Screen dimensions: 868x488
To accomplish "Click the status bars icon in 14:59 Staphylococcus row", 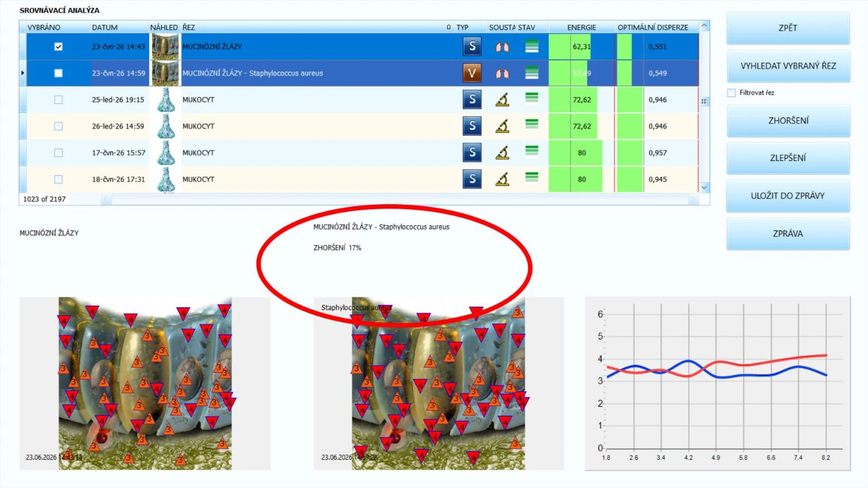I will pyautogui.click(x=532, y=72).
